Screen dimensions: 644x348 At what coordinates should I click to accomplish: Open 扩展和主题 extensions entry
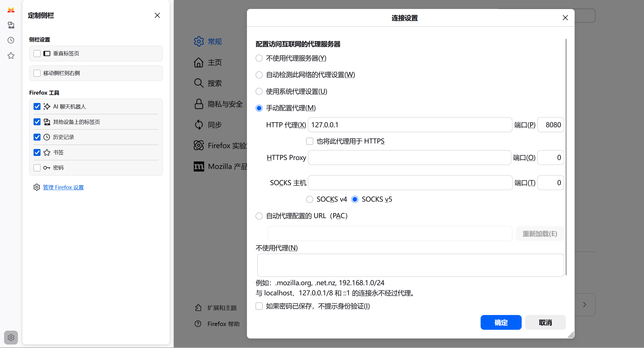222,308
